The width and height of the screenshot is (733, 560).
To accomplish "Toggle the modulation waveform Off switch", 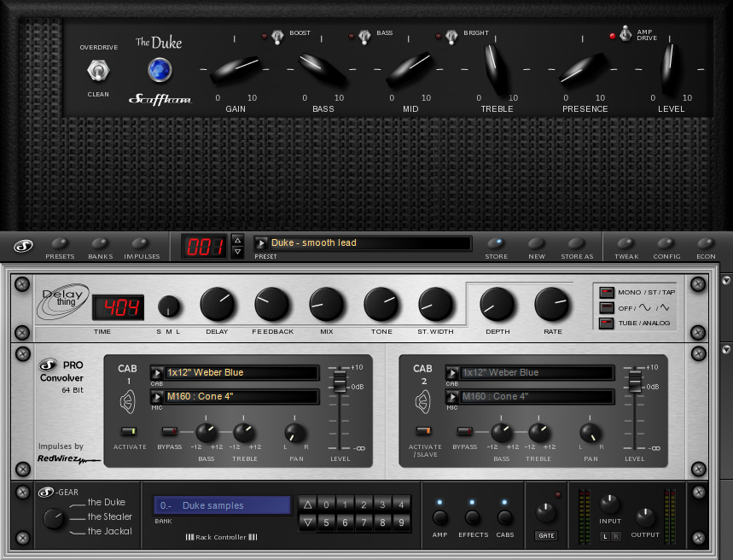I will [x=607, y=308].
